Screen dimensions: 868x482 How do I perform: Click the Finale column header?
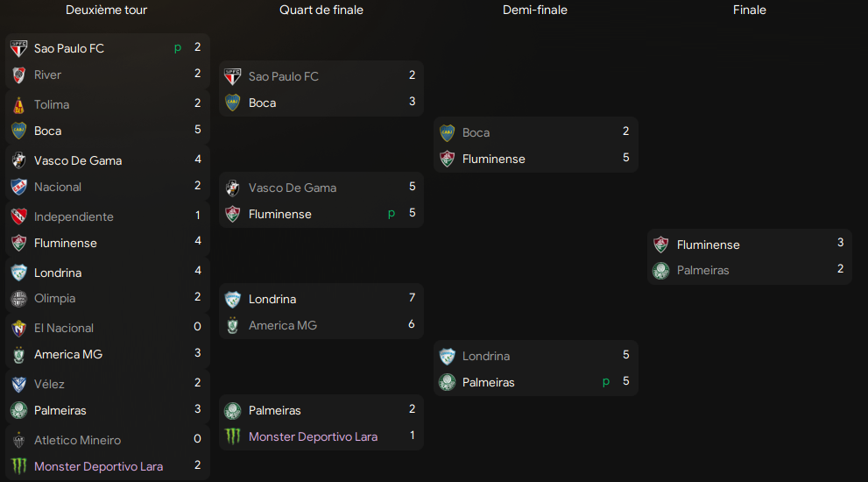click(x=750, y=10)
